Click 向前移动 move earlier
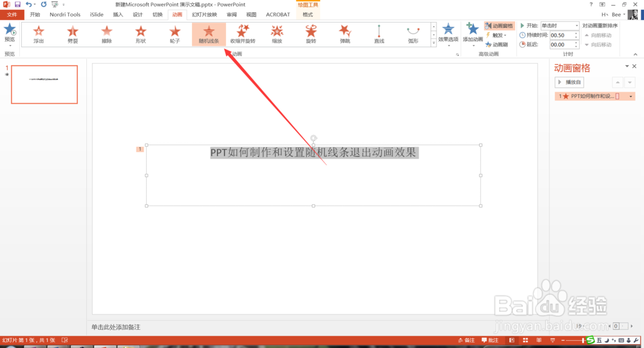Screen dimensions: 644x348 point(598,35)
